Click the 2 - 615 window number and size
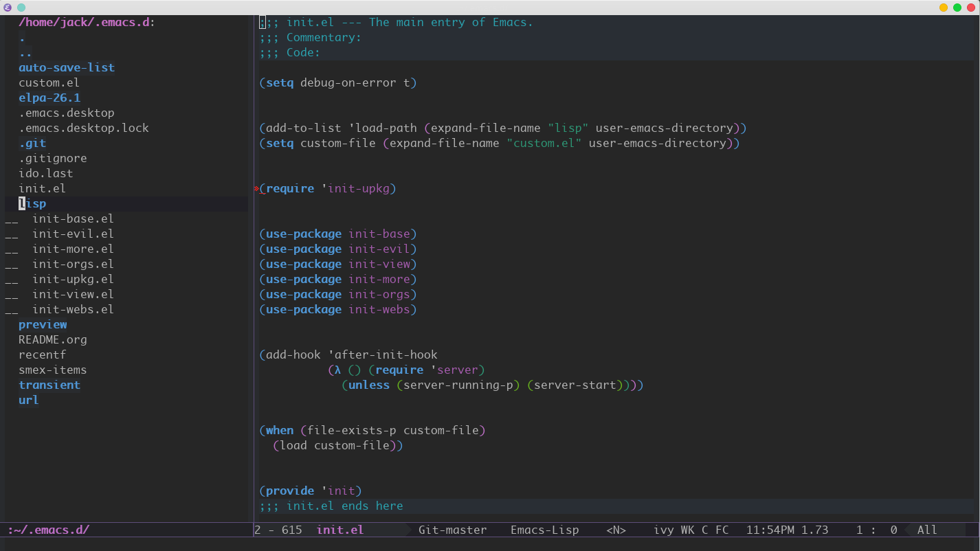 pyautogui.click(x=278, y=530)
